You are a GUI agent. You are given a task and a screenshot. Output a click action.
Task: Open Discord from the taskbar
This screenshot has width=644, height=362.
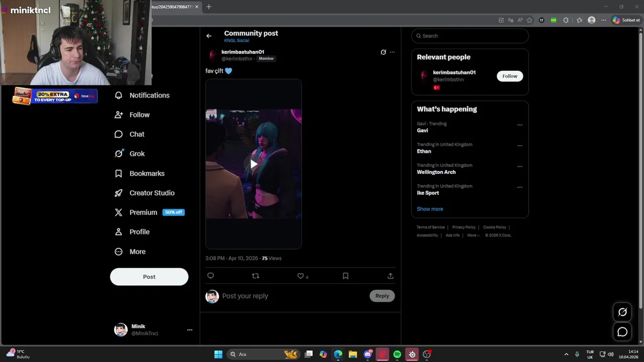tap(368, 354)
